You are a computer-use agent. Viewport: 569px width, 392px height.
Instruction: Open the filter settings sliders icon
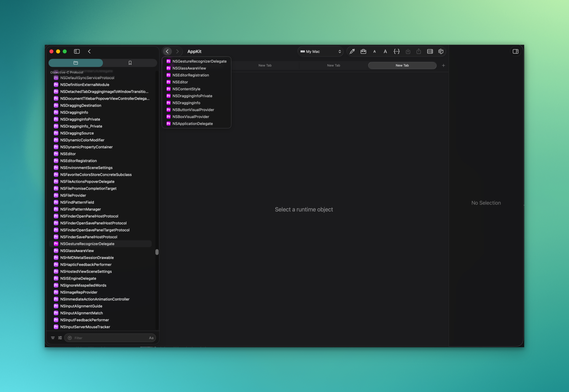pos(60,338)
